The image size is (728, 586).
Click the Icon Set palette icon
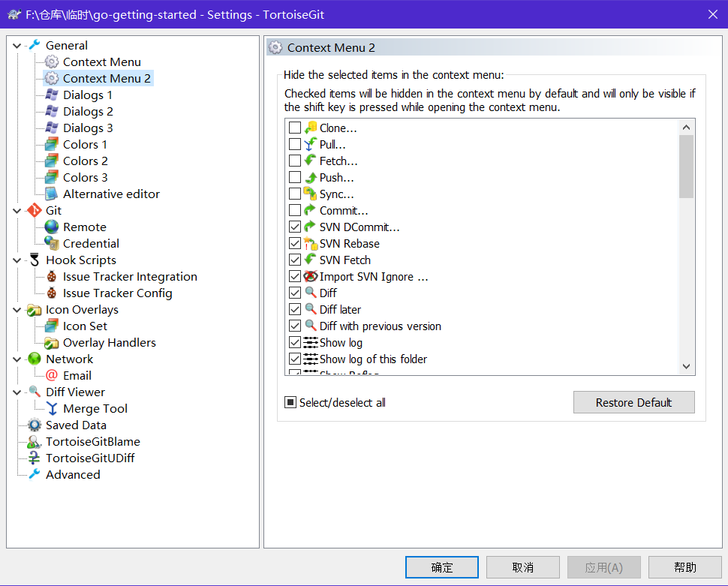[52, 326]
